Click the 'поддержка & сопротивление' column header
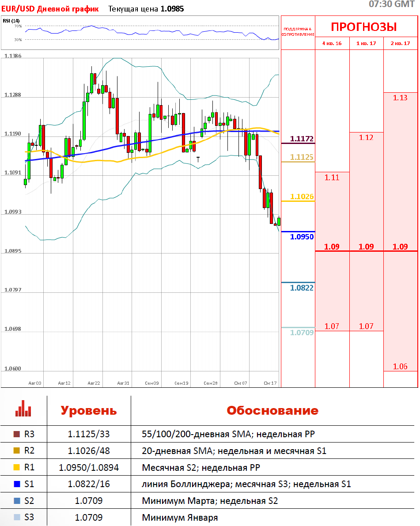 298,31
